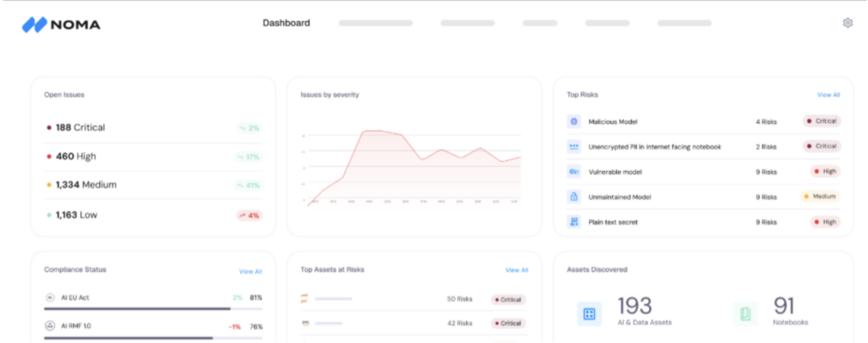
Task: Open the Malicious Model risk entry
Action: [x=704, y=122]
